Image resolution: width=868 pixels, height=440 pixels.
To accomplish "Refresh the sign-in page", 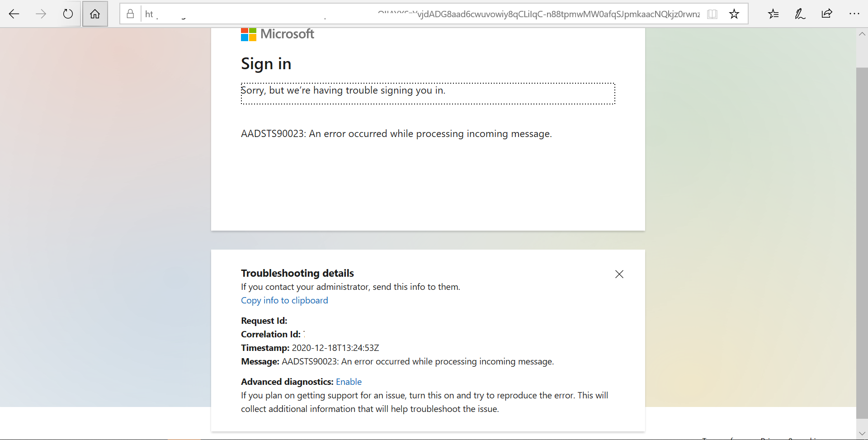I will tap(68, 14).
